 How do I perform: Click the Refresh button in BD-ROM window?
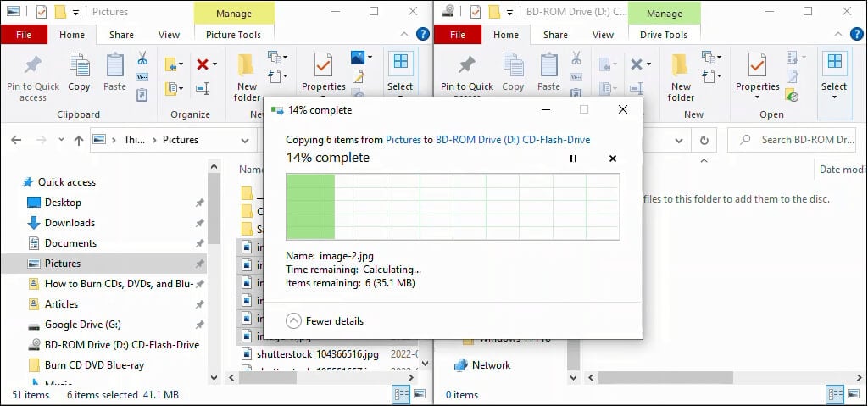(704, 140)
